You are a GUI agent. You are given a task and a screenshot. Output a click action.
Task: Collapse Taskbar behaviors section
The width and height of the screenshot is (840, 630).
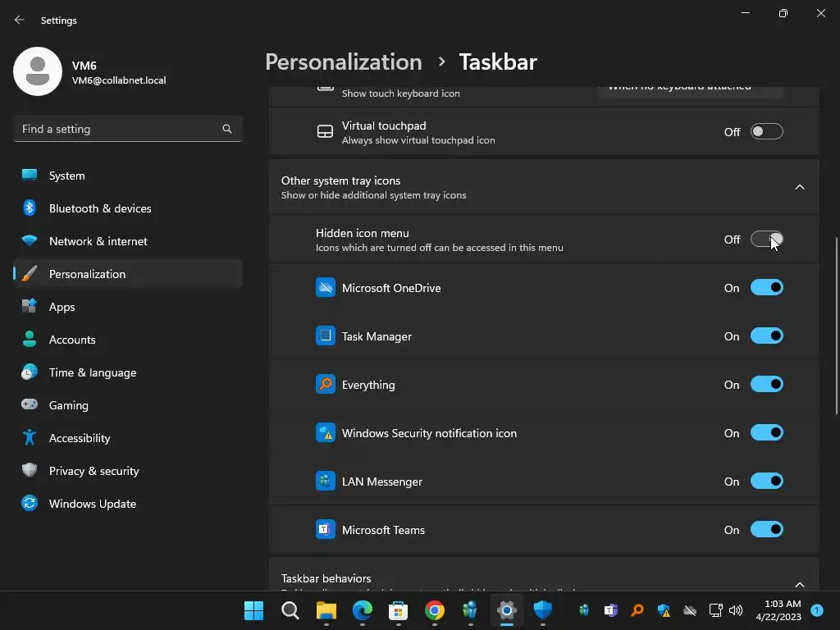pos(799,584)
